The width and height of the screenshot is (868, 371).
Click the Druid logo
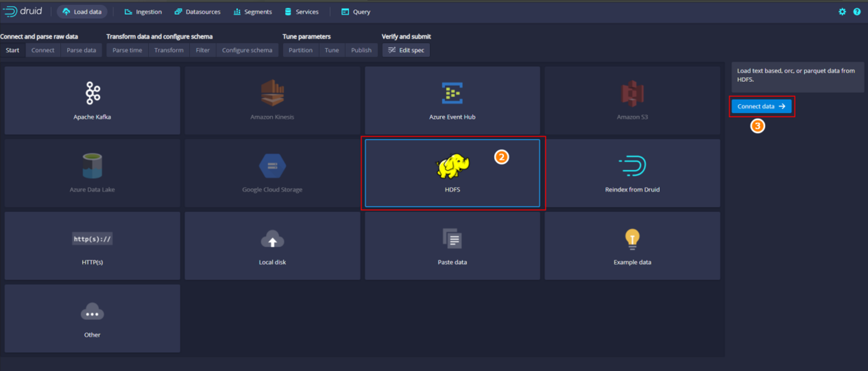[x=23, y=11]
